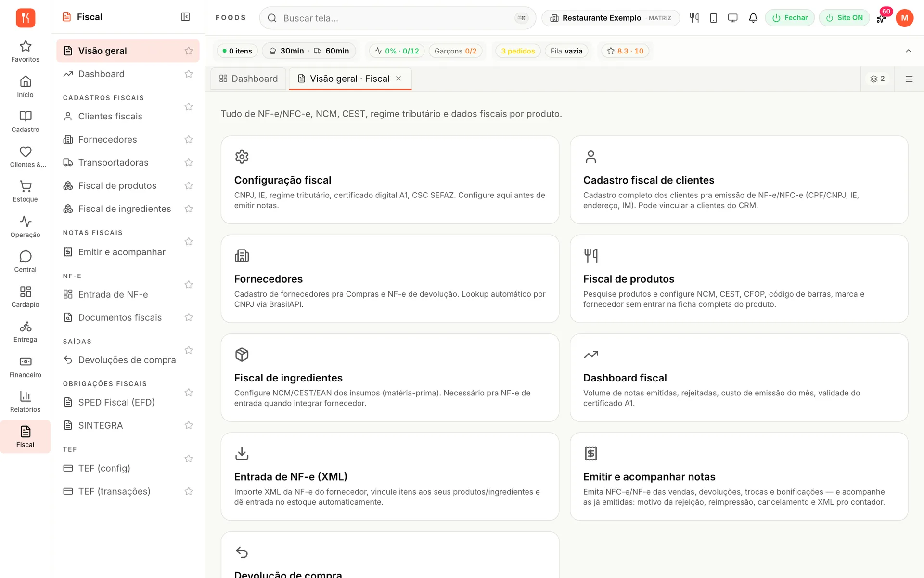Open Favoritos in the left rail
The width and height of the screenshot is (924, 578).
coord(25,52)
